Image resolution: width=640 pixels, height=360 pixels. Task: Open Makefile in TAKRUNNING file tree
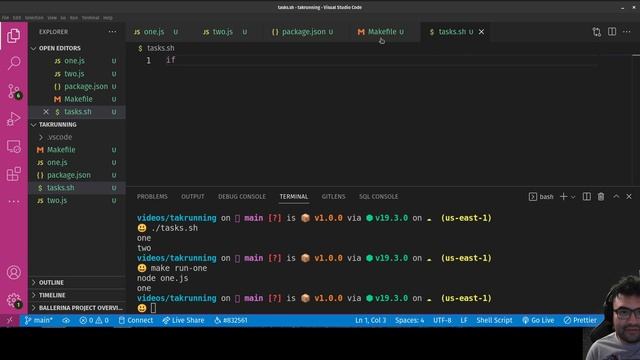coord(77,150)
